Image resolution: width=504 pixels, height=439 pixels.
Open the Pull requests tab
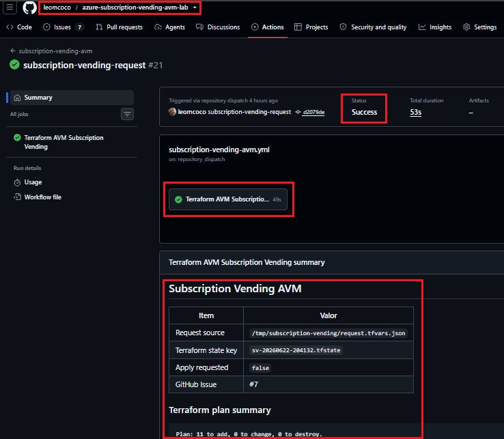(119, 27)
